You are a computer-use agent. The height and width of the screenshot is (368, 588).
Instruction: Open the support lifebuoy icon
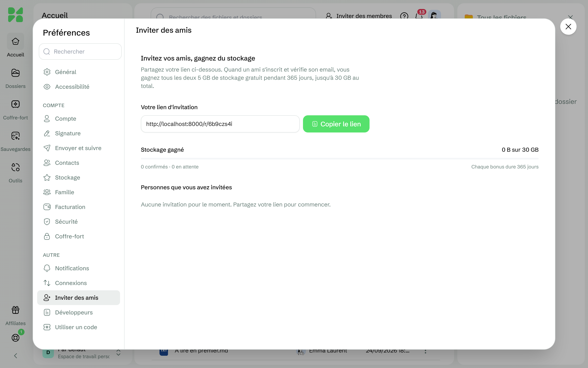[15, 338]
